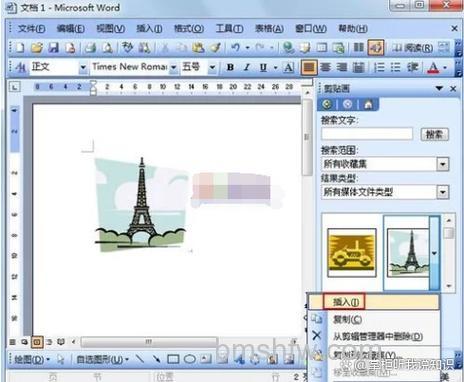Select the Rectangle drawing tool
Image resolution: width=464 pixels, height=382 pixels.
point(173,359)
